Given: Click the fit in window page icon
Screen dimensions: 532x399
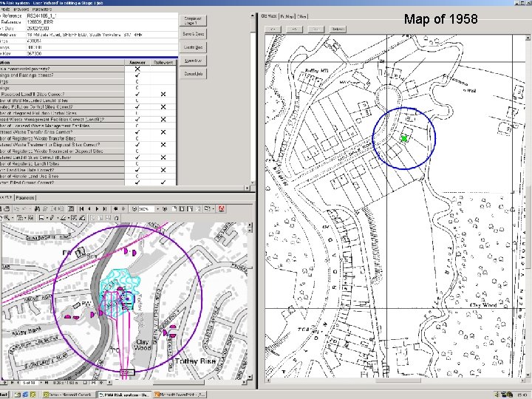Looking at the screenshot, I should point(182,209).
